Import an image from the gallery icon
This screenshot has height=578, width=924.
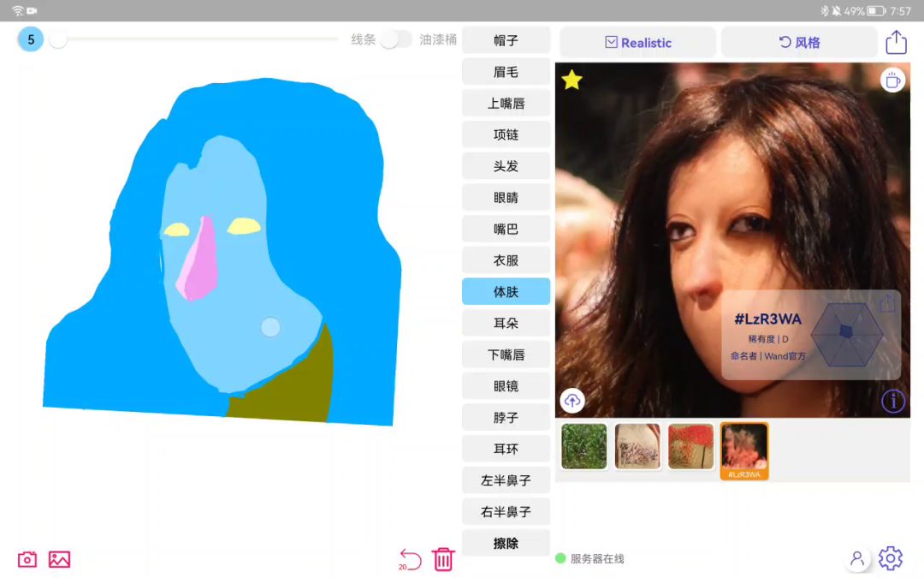point(59,559)
